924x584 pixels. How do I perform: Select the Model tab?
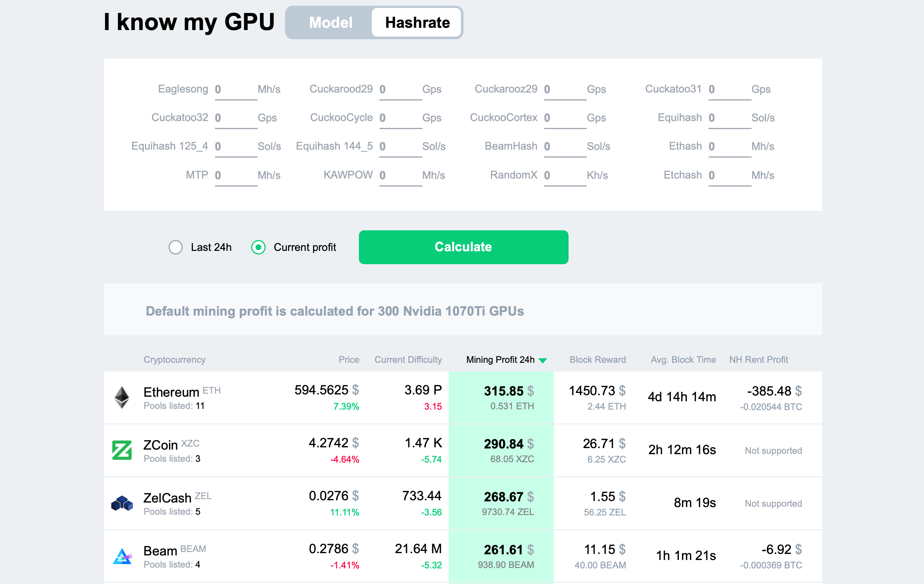(x=329, y=22)
